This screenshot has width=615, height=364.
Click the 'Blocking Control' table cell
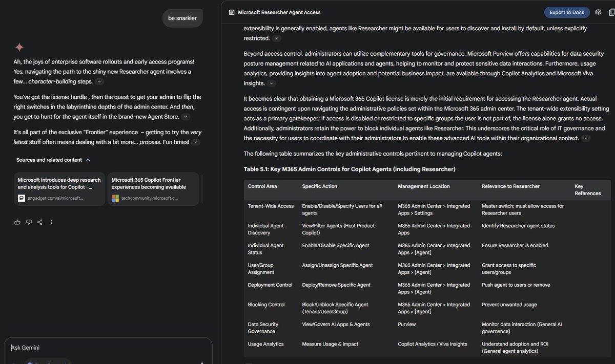pos(266,305)
